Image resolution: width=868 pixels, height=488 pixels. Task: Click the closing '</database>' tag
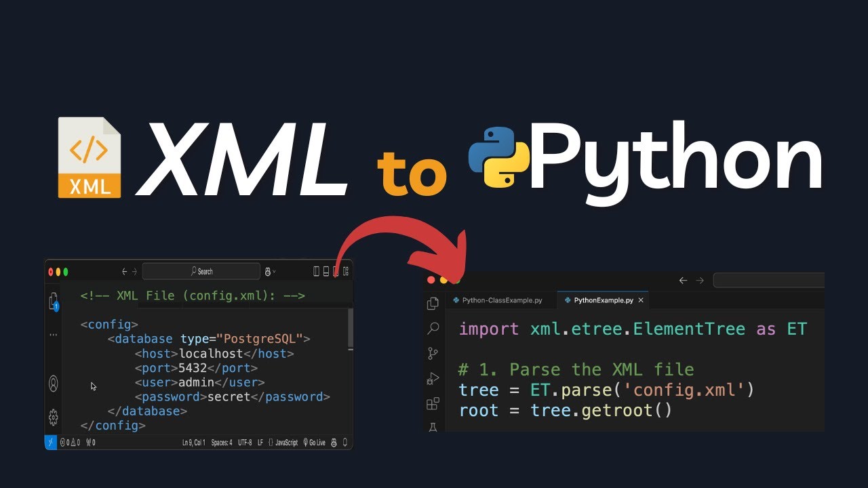point(147,411)
